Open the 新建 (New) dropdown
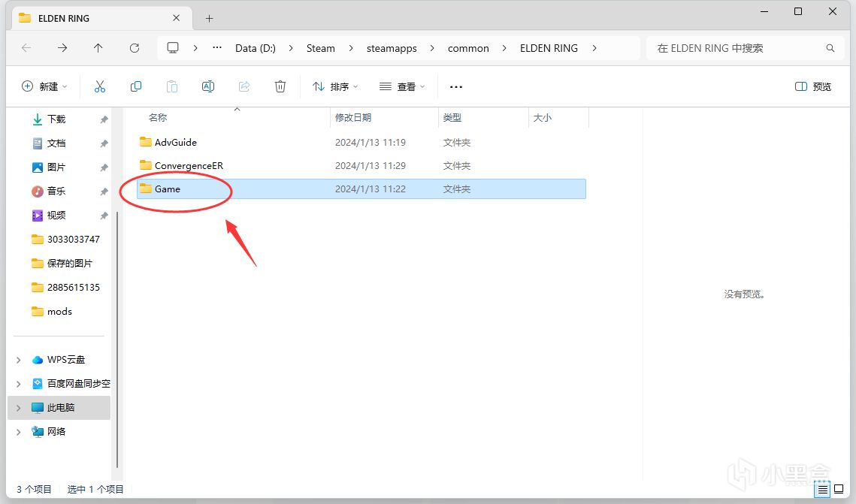The width and height of the screenshot is (856, 504). pos(44,86)
